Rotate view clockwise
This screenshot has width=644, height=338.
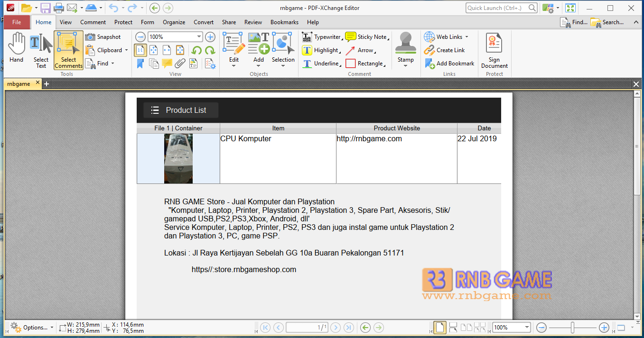point(210,50)
